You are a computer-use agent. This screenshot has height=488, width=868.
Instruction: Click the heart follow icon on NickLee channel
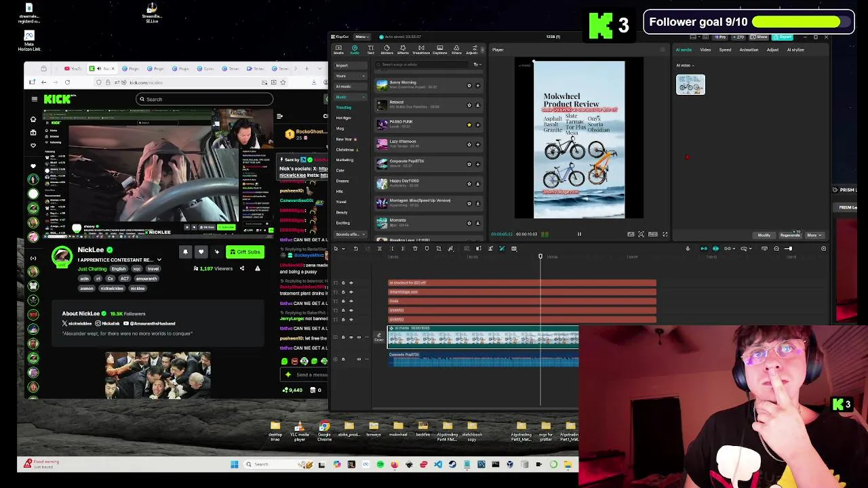(x=201, y=251)
